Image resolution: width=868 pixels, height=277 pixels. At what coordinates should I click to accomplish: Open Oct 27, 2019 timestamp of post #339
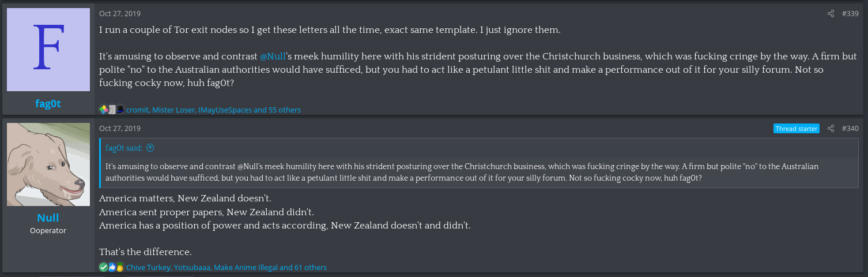pos(120,14)
